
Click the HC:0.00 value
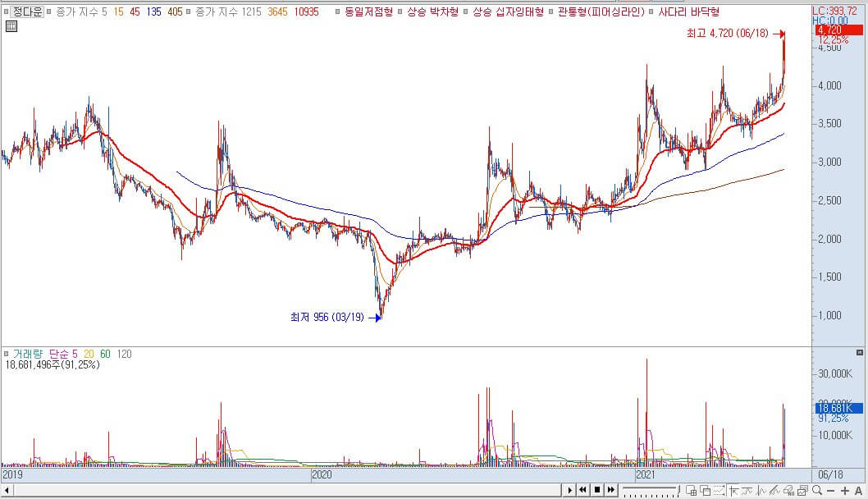pos(829,21)
